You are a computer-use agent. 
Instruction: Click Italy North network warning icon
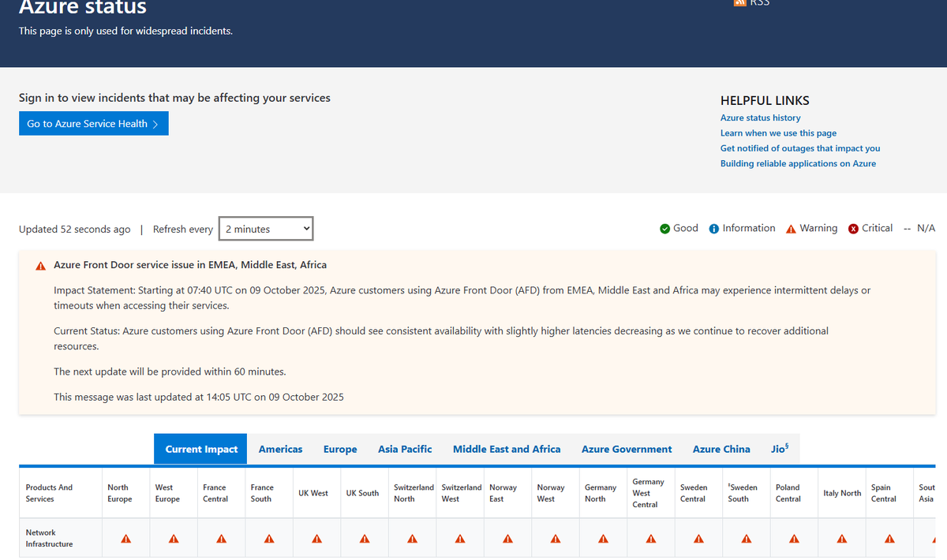842,539
